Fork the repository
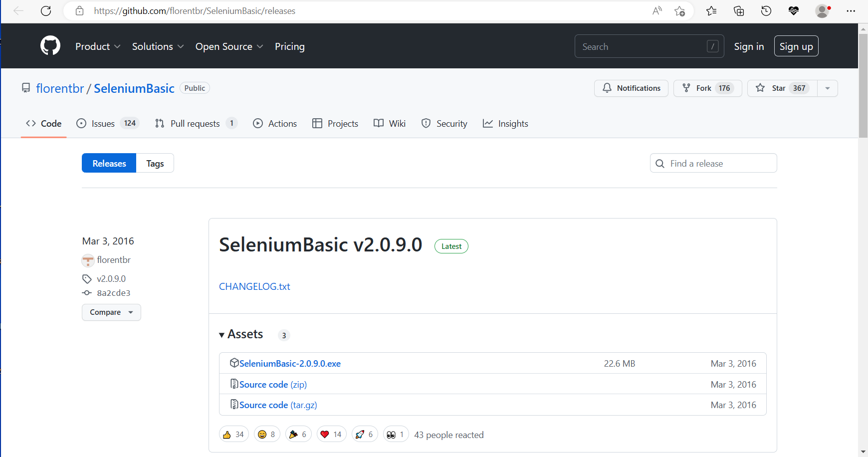Image resolution: width=868 pixels, height=457 pixels. tap(707, 88)
